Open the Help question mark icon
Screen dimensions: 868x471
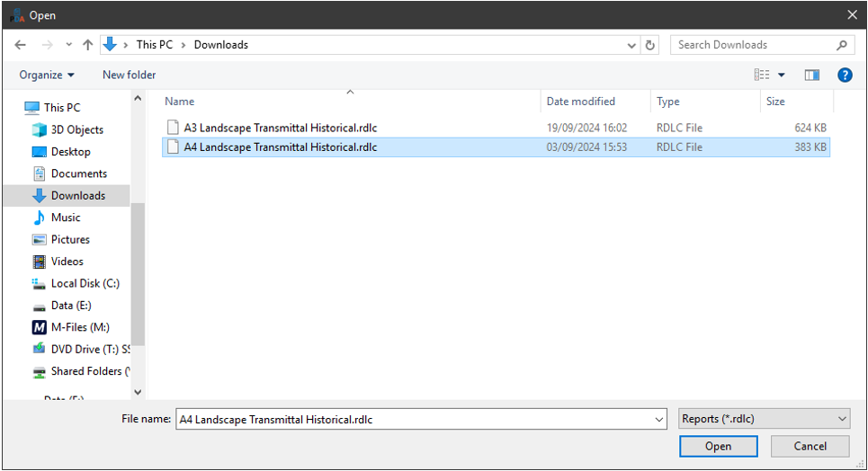845,76
